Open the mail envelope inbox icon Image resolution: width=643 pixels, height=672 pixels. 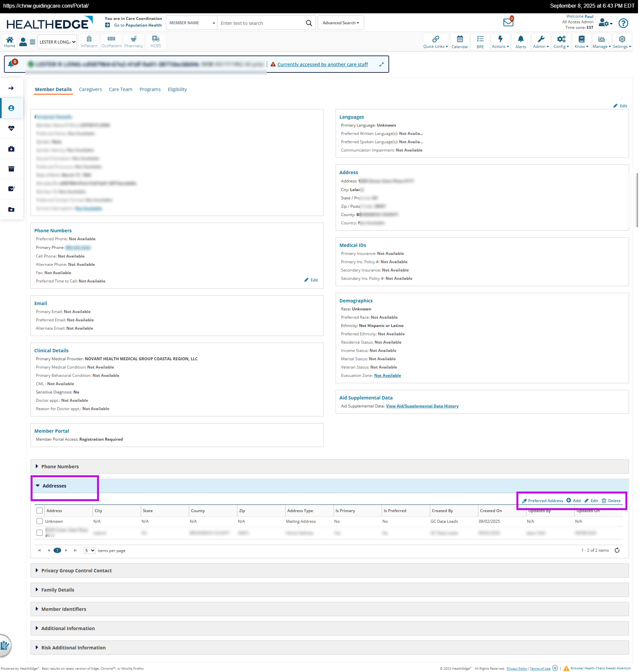508,23
